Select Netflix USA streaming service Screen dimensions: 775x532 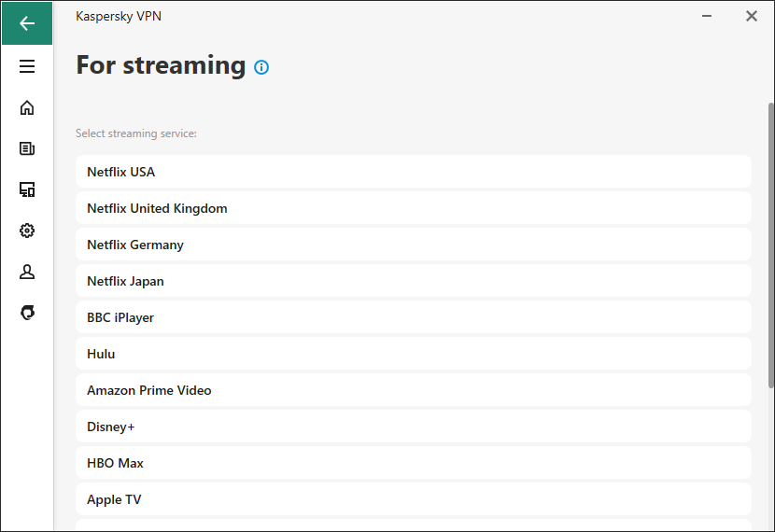coord(414,172)
